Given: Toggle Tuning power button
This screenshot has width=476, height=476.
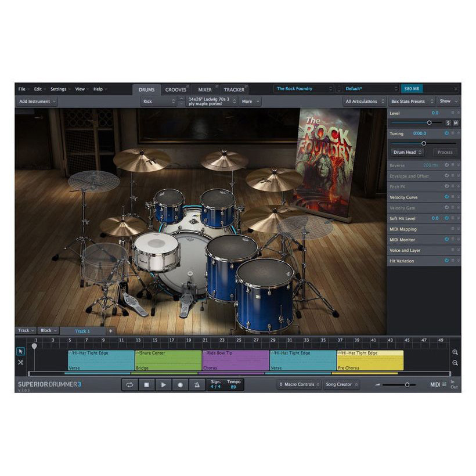Looking at the screenshot, I should pos(446,134).
